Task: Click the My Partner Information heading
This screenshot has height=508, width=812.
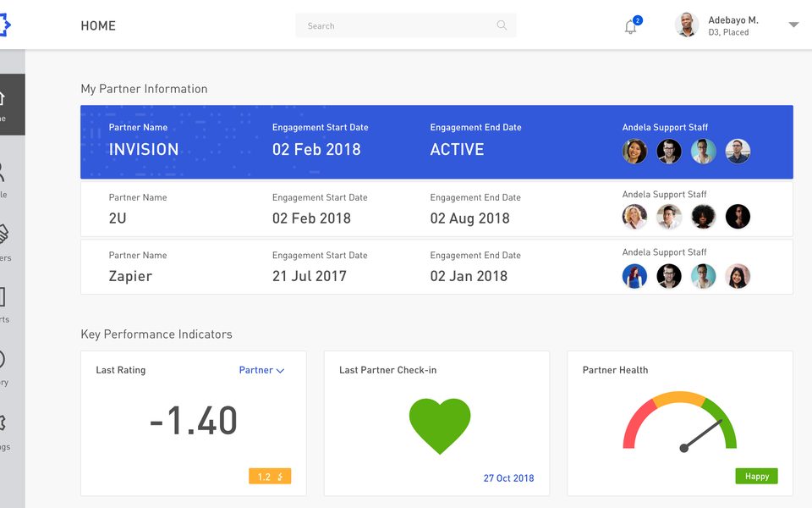Action: (x=144, y=89)
